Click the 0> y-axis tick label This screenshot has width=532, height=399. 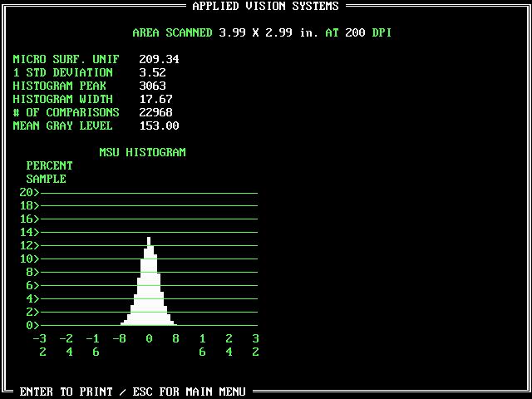(x=32, y=325)
